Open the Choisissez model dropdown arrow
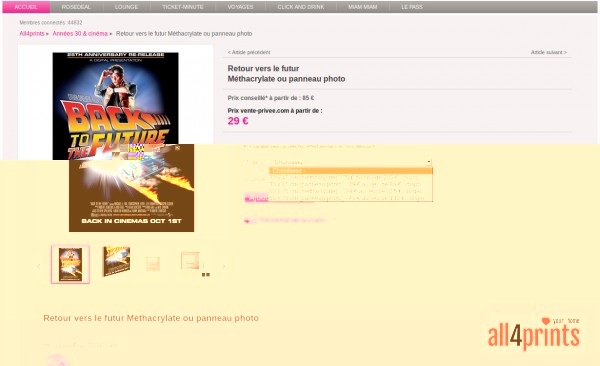 [429, 162]
